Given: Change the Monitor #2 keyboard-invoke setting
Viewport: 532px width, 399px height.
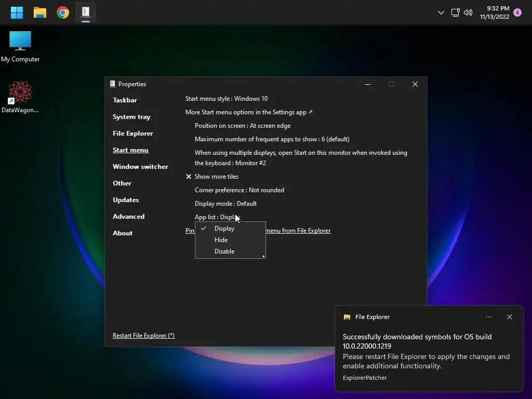Looking at the screenshot, I should pos(301,158).
